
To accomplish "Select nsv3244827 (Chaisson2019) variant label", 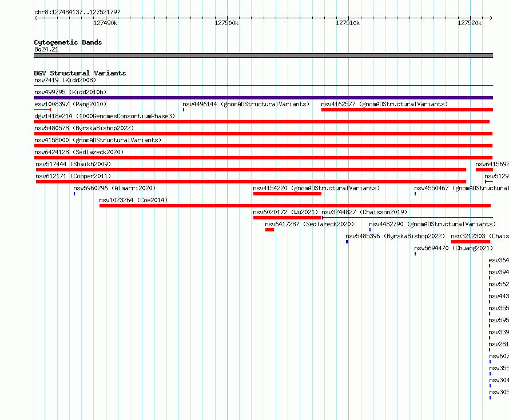I will [x=364, y=212].
